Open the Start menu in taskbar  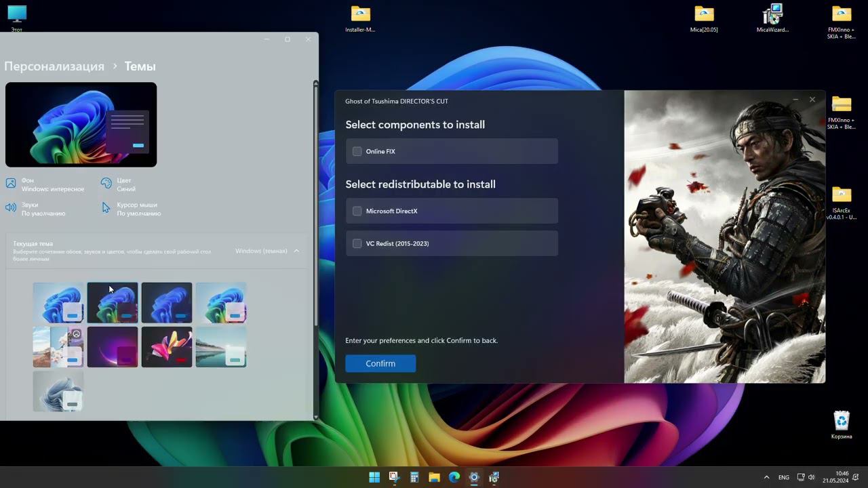tap(374, 477)
